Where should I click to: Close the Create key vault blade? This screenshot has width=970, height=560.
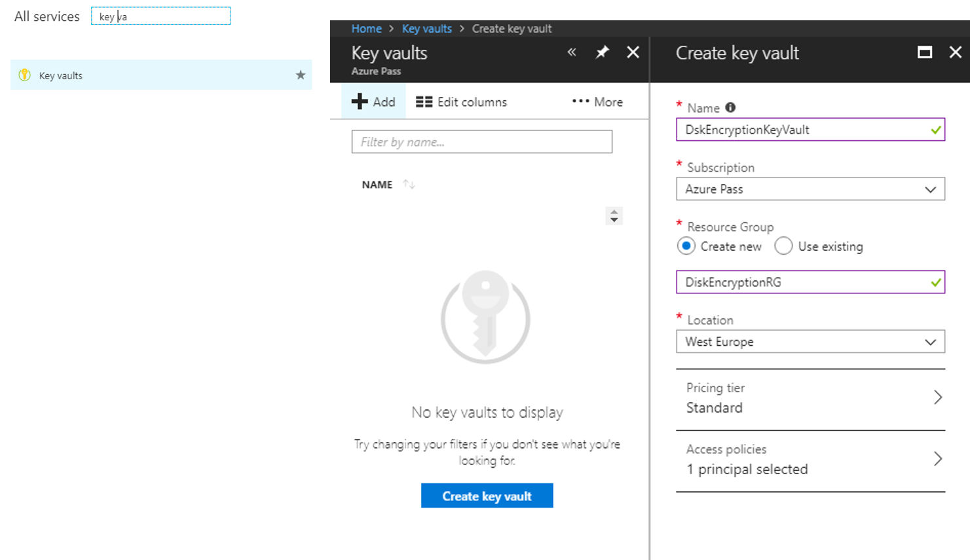pyautogui.click(x=956, y=52)
